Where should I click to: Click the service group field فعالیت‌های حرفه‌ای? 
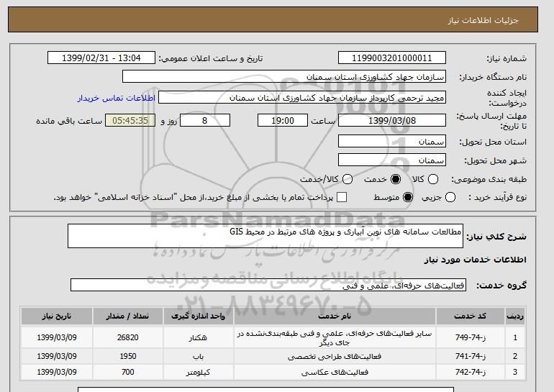pos(268,285)
